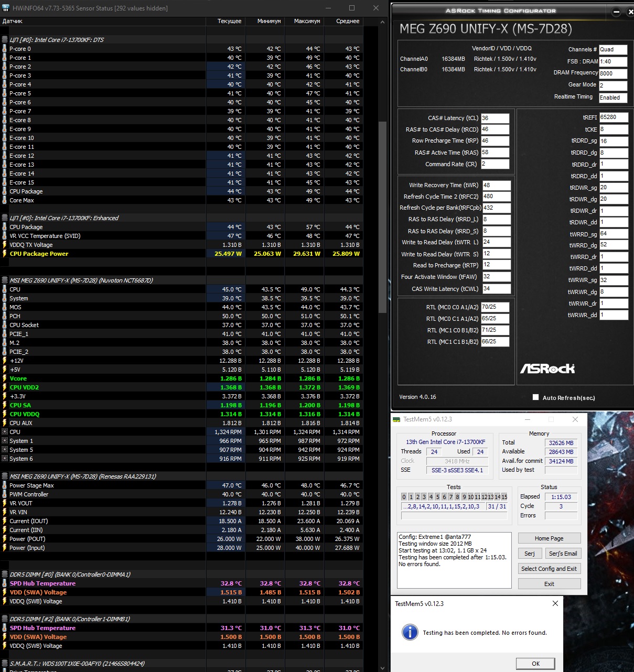
Task: Click the S.M.A.R.T. WDS100T1X0E drive group icon
Action: (5, 664)
